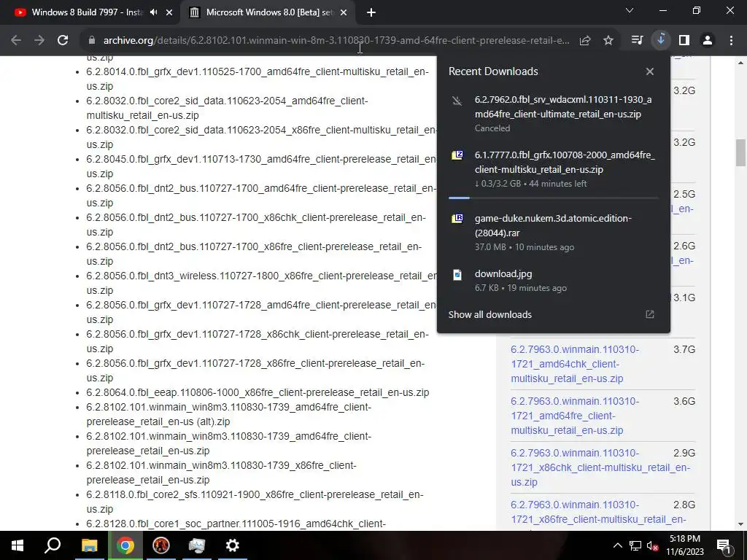
Task: Toggle the Chrome downloads toolbar button
Action: 661,41
